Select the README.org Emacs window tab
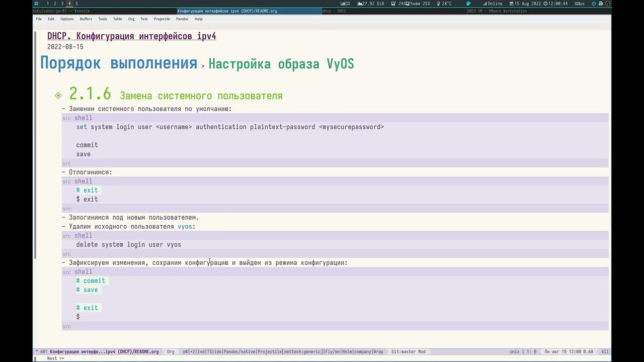 pos(249,11)
